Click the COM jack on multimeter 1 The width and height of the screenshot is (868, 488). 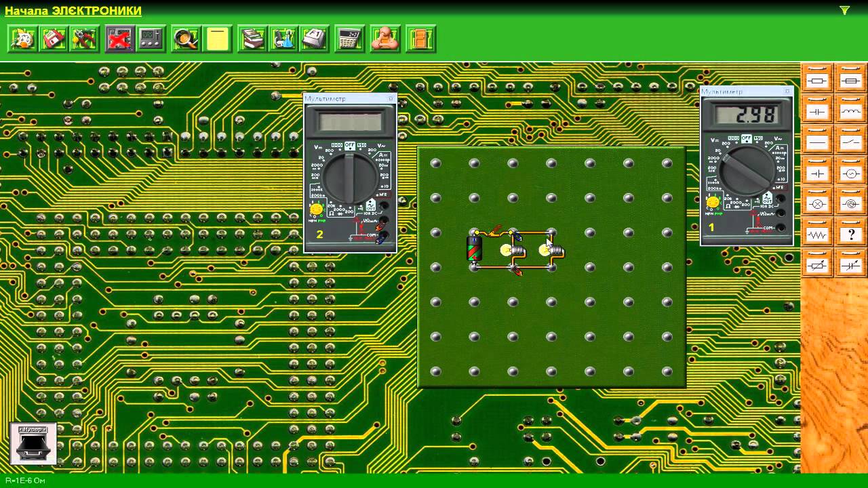(781, 228)
